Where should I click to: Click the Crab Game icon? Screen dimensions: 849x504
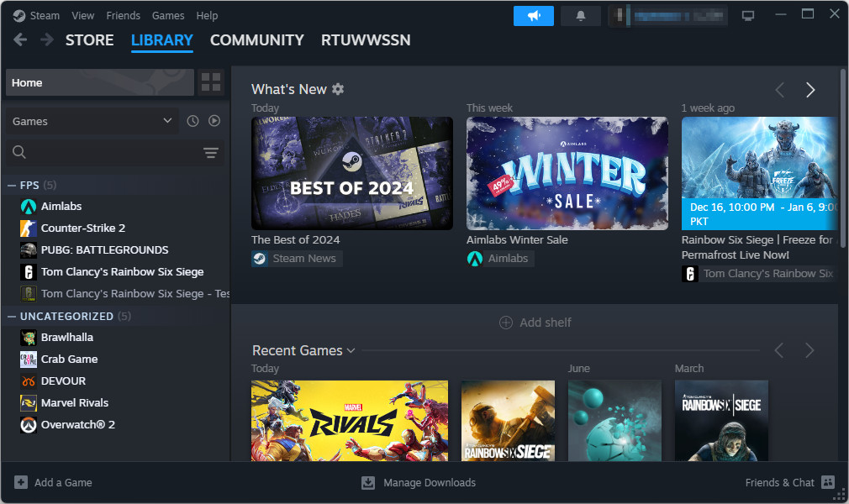click(x=28, y=359)
